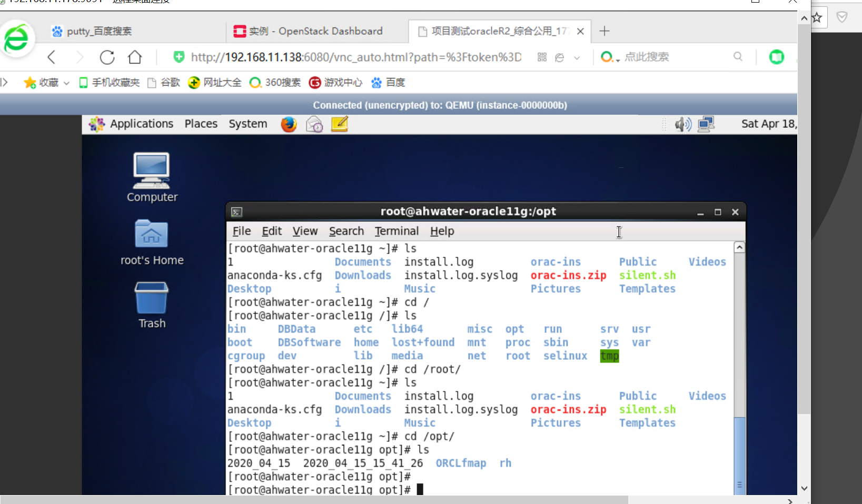Go forward using the browser forward arrow
The height and width of the screenshot is (504, 862).
coord(80,57)
